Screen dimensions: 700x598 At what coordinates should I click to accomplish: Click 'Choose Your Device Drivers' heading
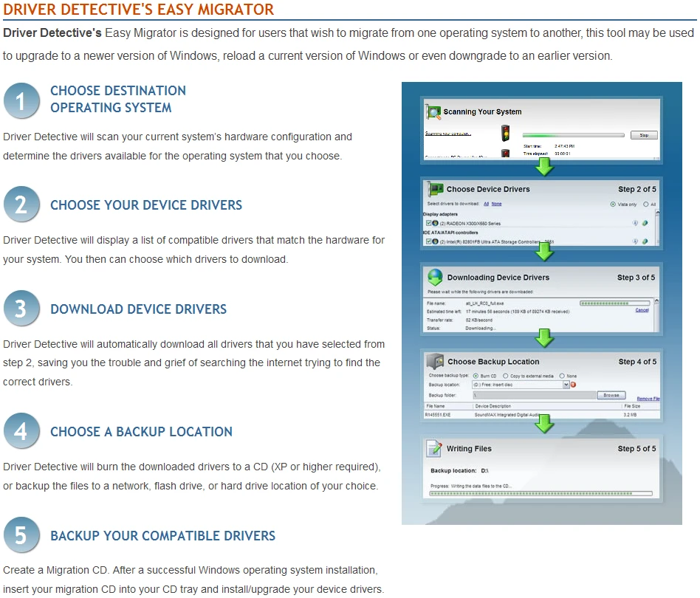146,205
